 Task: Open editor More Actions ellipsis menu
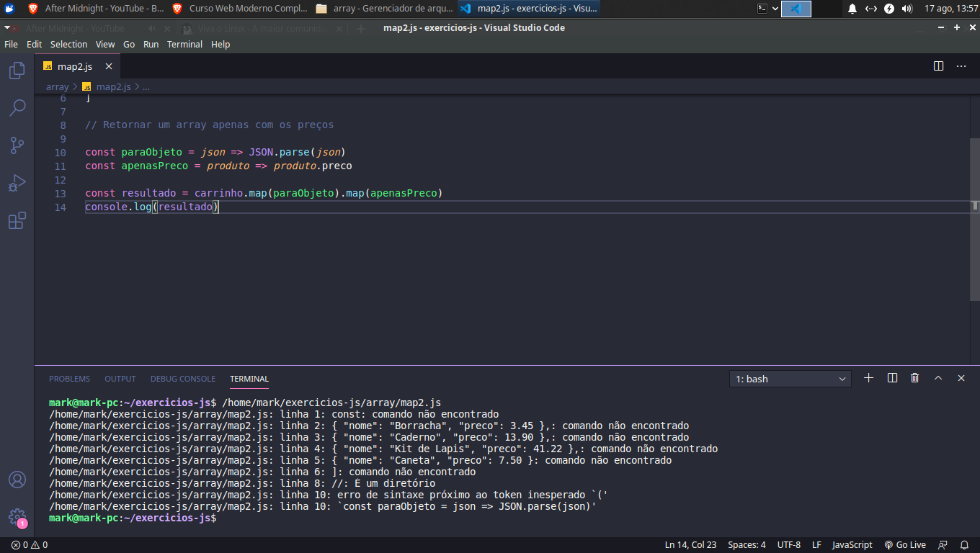tap(961, 66)
